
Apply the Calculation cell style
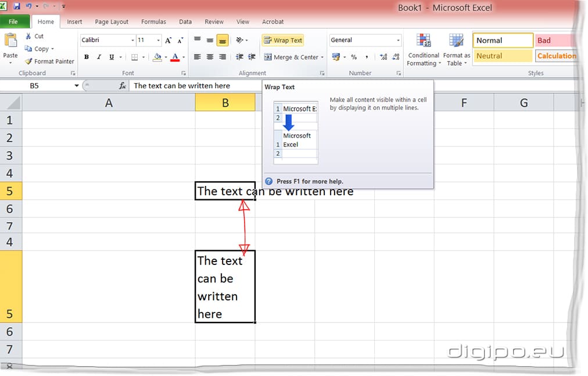point(555,56)
